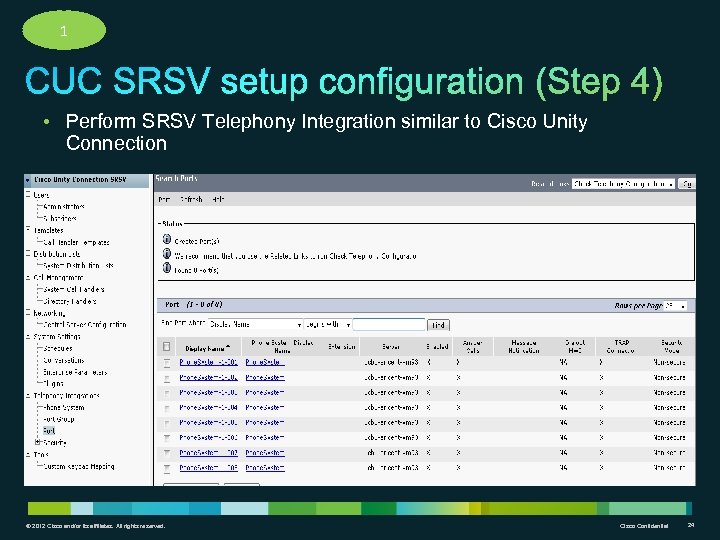This screenshot has height=540, width=720.
Task: Tick the select-all checkbox in table header
Action: pos(166,347)
